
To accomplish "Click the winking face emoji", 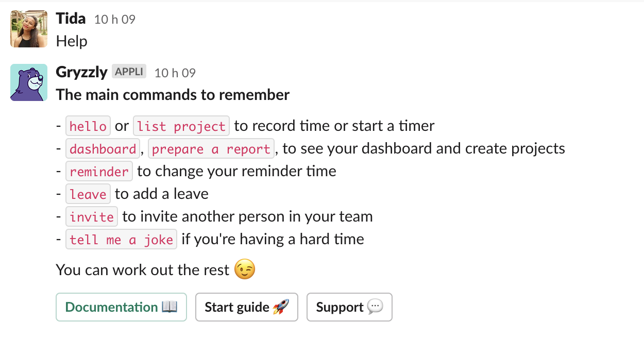I will (x=245, y=269).
